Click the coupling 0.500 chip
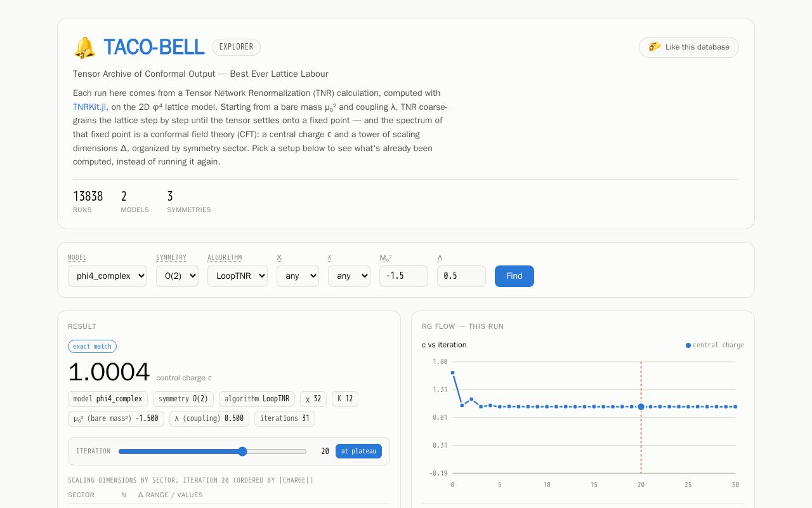This screenshot has width=812, height=508. 209,418
